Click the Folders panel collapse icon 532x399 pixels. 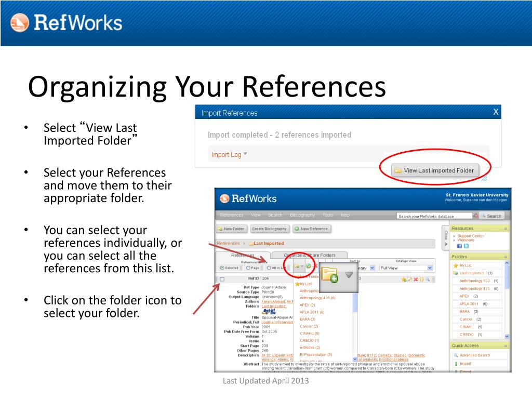coord(505,257)
